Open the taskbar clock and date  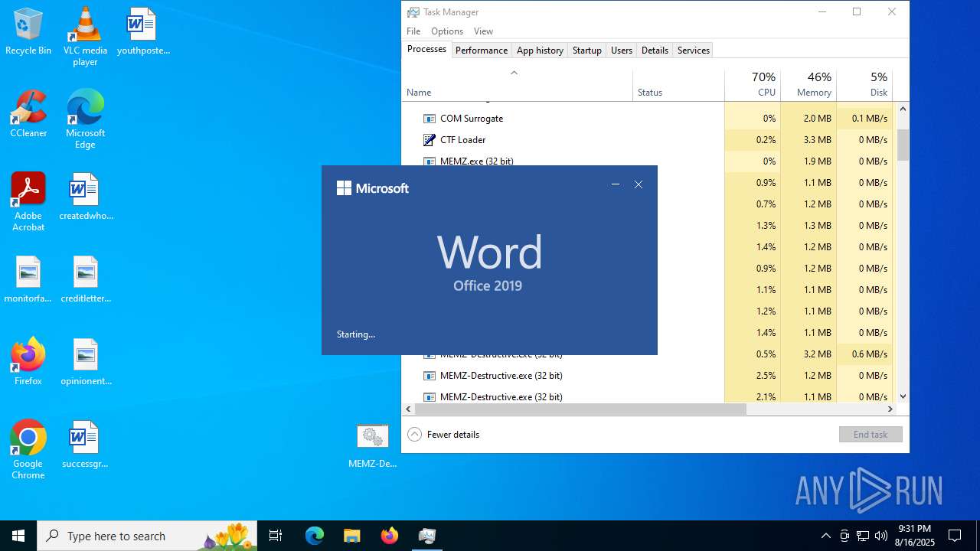click(915, 536)
